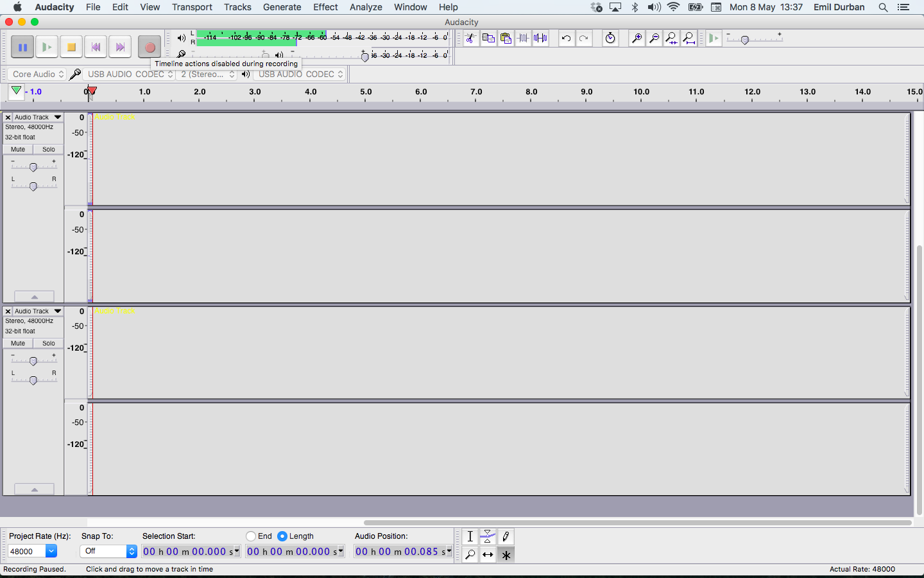This screenshot has width=924, height=578.
Task: Skip to Start transport button
Action: pos(96,47)
